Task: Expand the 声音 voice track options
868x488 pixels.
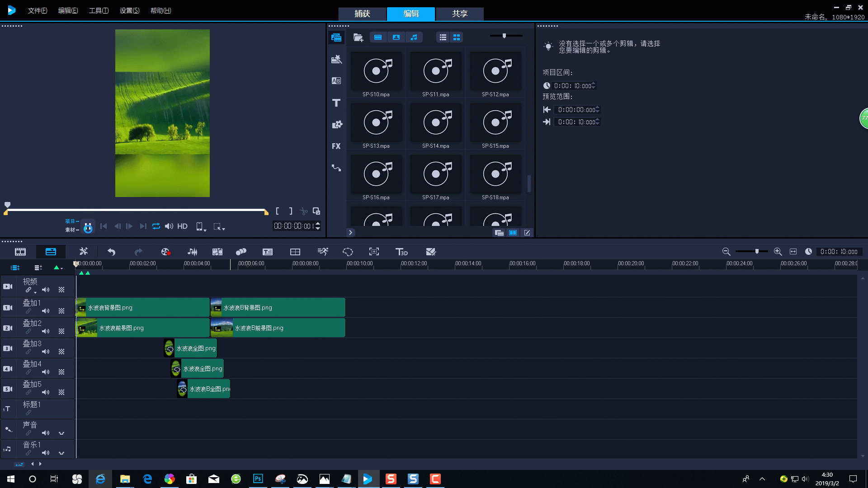Action: click(x=61, y=433)
